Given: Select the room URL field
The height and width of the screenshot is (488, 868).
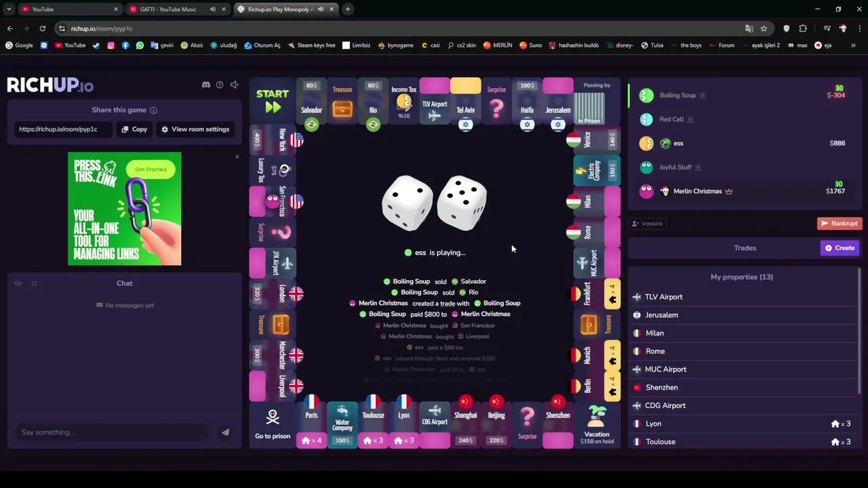Looking at the screenshot, I should [x=64, y=129].
